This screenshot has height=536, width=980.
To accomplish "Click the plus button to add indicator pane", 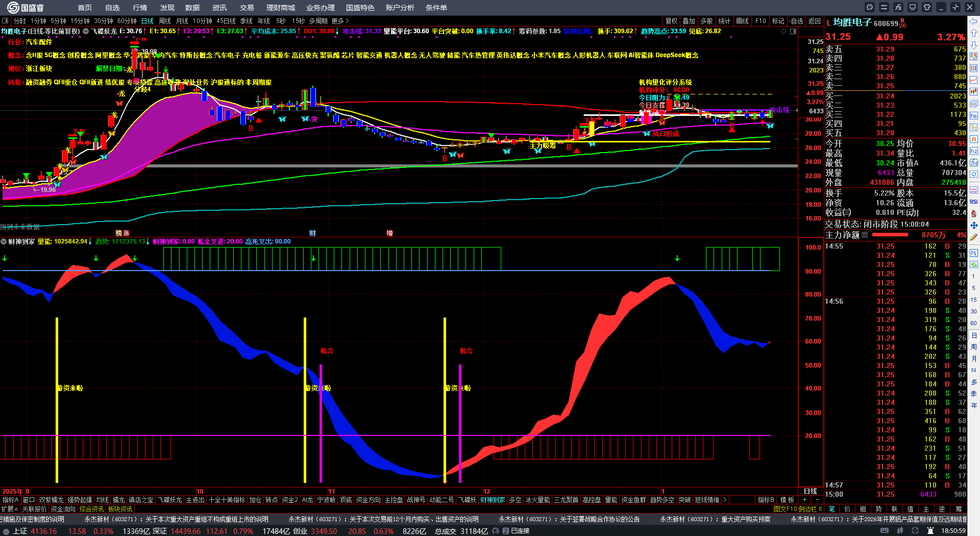I will [804, 500].
